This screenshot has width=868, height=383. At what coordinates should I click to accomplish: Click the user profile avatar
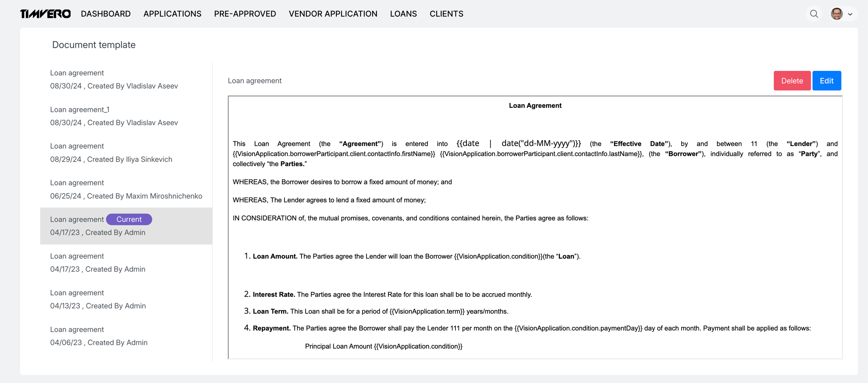(836, 14)
